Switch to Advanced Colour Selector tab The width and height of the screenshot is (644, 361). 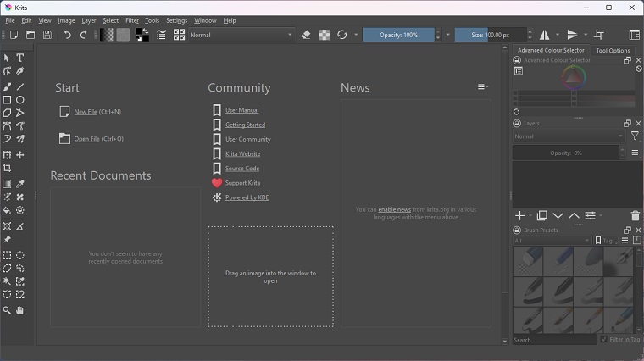point(551,50)
